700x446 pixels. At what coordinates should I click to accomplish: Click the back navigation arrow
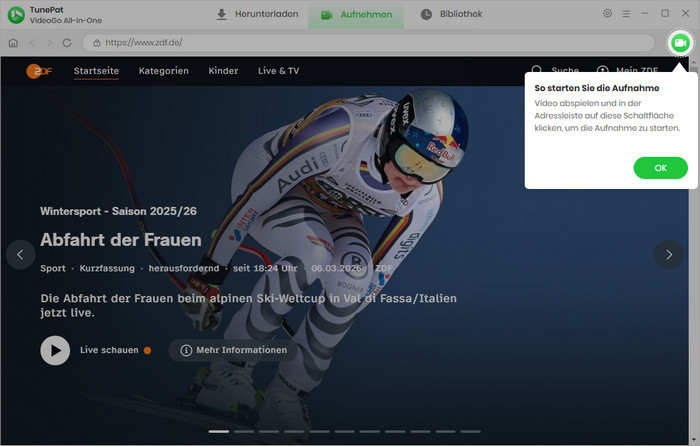(32, 43)
